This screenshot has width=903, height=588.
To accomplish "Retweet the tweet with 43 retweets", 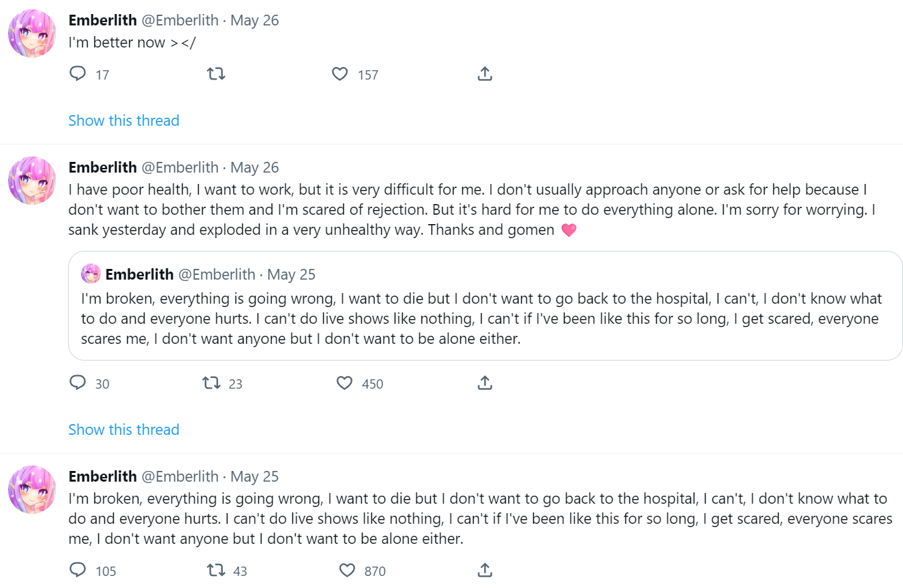I will (215, 571).
